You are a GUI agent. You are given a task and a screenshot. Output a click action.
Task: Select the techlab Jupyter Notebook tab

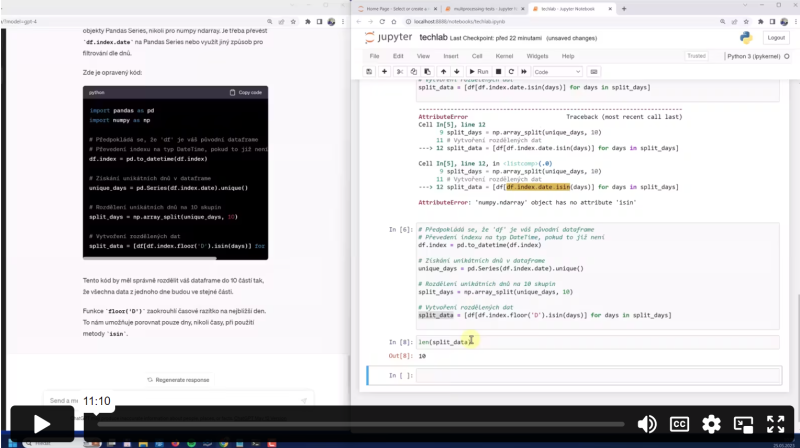click(568, 9)
